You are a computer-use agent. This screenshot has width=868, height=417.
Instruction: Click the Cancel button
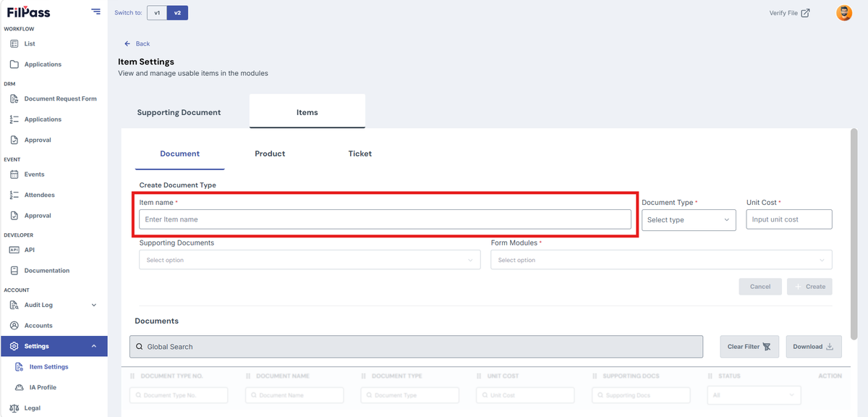[x=760, y=287]
